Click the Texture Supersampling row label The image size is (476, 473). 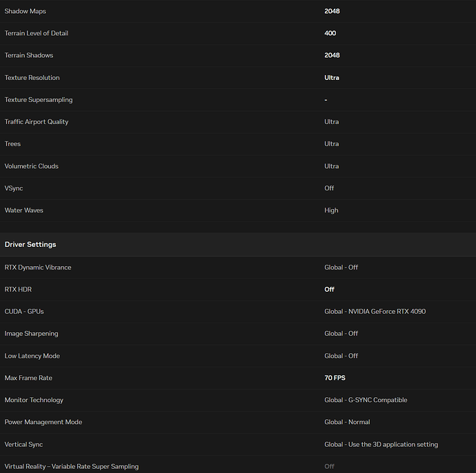pos(39,100)
